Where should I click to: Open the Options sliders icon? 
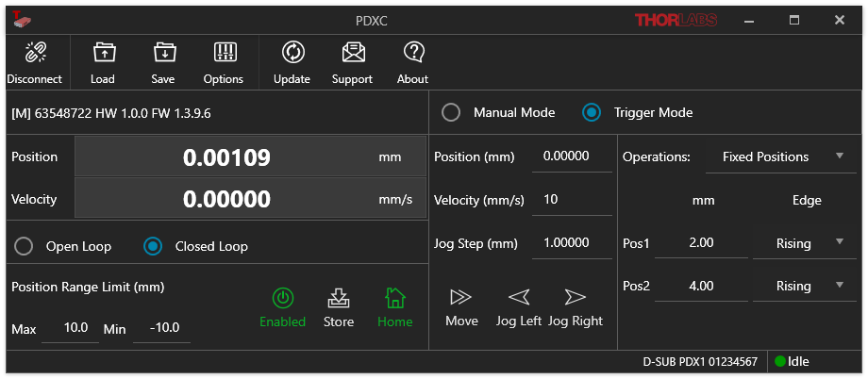[x=225, y=53]
